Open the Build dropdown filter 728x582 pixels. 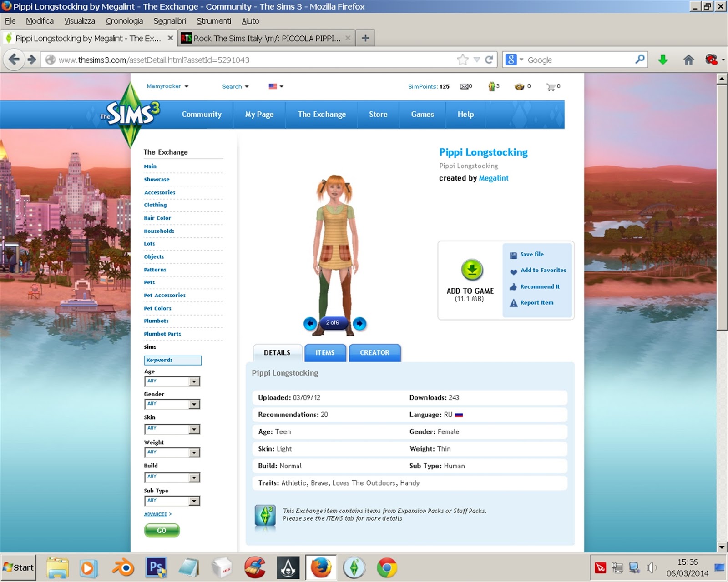tap(172, 477)
